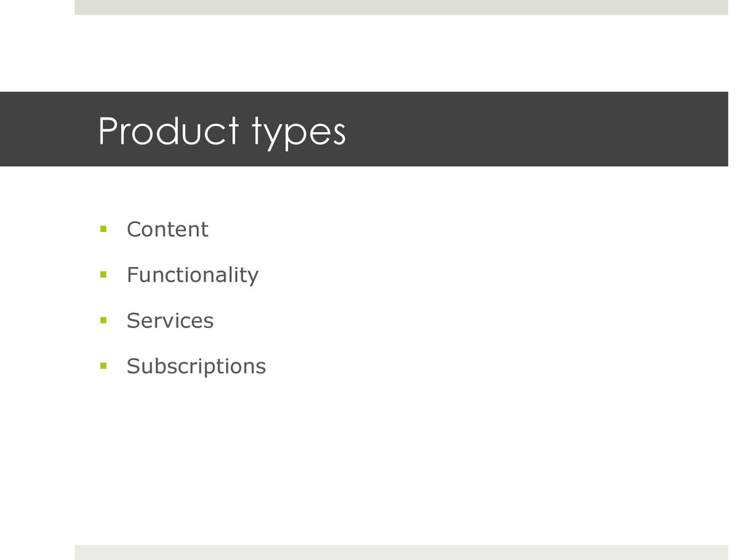Viewport: 747px width, 560px height.
Task: Click the green bullet marker beside Services
Action: coord(104,320)
